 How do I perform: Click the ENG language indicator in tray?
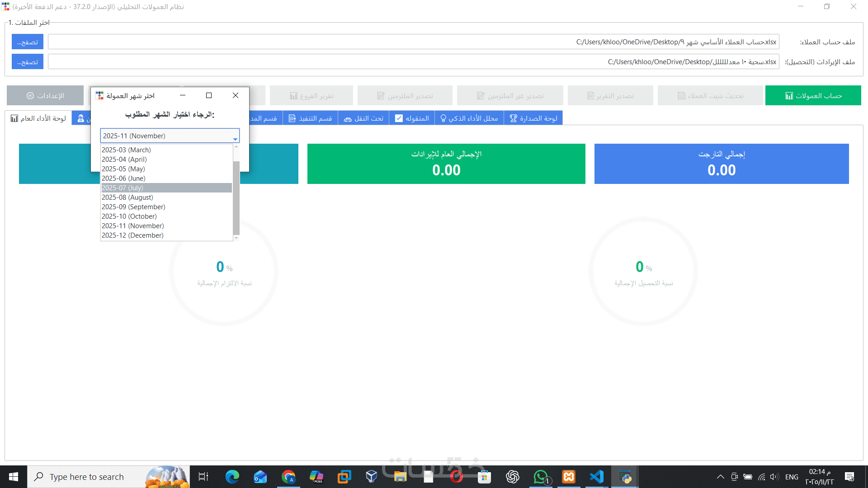[791, 477]
